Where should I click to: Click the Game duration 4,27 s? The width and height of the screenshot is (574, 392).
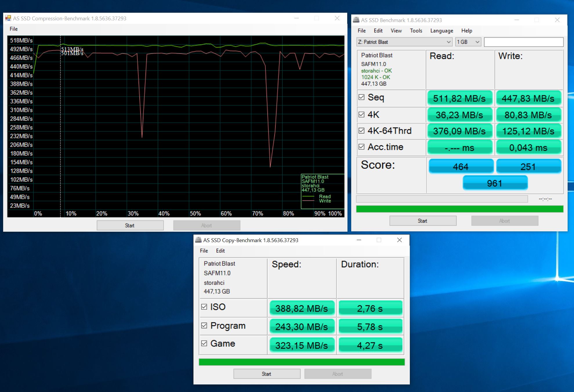pos(370,345)
